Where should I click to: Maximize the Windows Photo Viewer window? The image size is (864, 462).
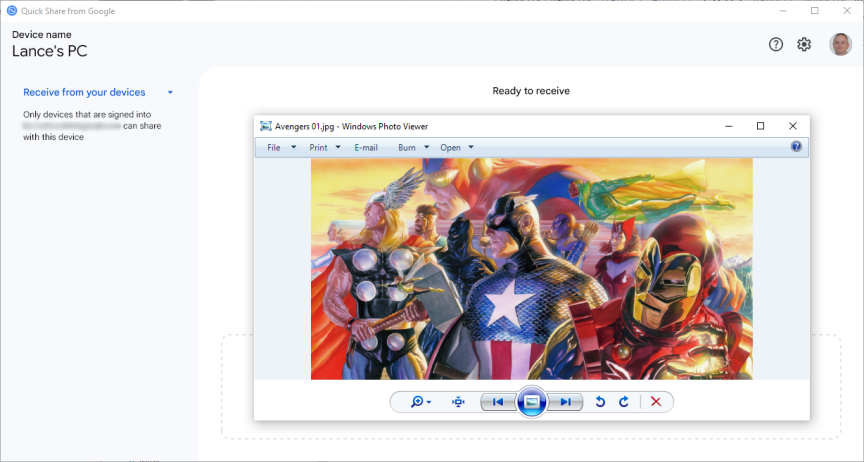760,126
